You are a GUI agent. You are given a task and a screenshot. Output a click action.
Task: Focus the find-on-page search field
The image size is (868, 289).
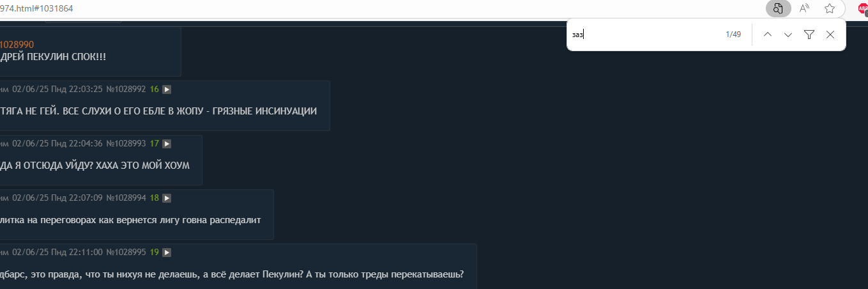pyautogui.click(x=645, y=35)
